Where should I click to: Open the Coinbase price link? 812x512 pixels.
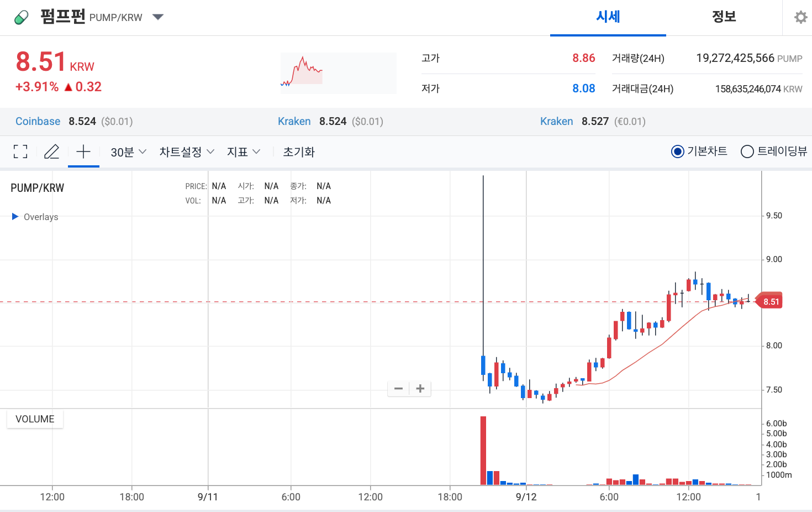coord(38,121)
